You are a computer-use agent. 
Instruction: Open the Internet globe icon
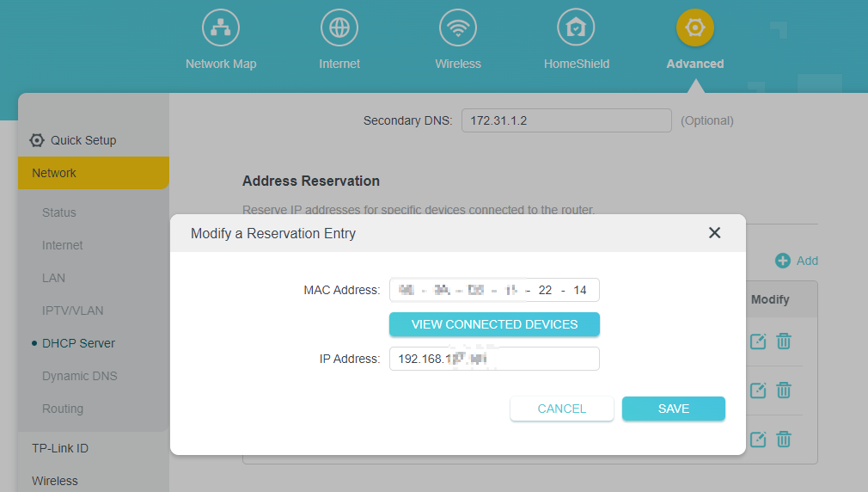pos(339,28)
